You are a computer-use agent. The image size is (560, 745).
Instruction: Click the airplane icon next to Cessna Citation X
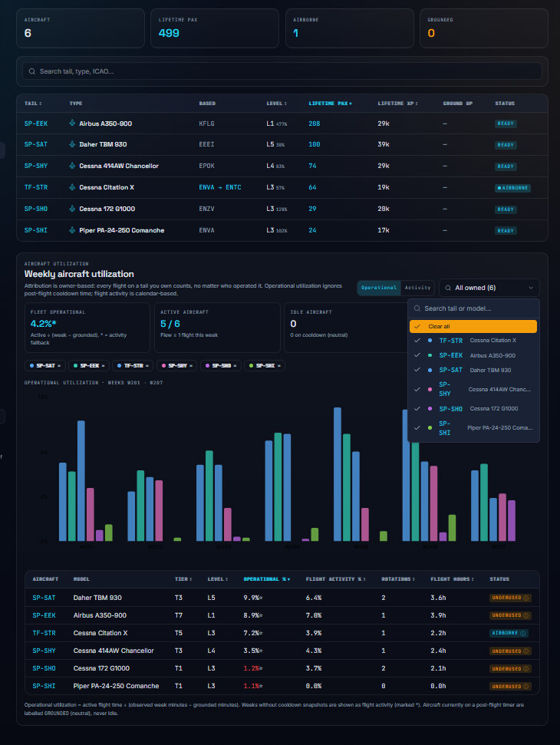72,187
